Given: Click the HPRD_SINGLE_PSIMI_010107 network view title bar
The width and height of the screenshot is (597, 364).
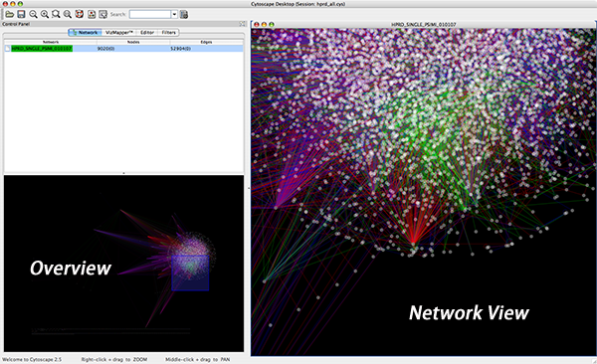Looking at the screenshot, I should coord(424,25).
